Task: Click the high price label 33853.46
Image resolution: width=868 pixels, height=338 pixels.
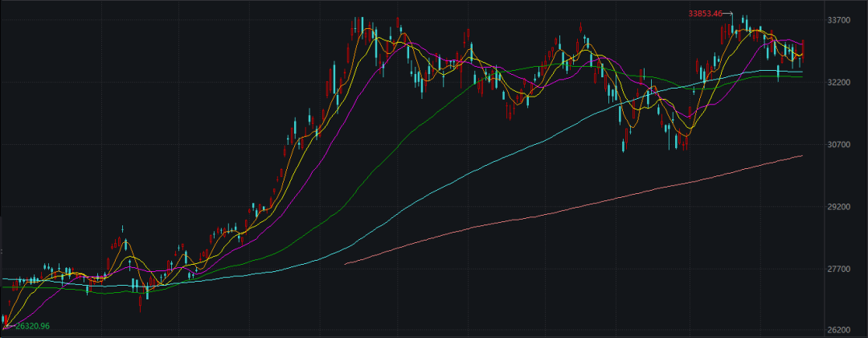Action: pyautogui.click(x=706, y=14)
